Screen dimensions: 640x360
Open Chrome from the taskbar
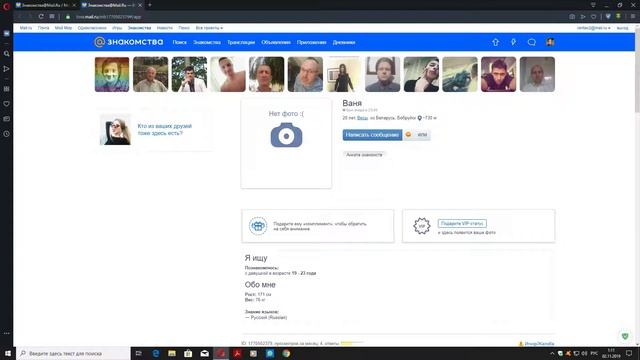pyautogui.click(x=286, y=353)
